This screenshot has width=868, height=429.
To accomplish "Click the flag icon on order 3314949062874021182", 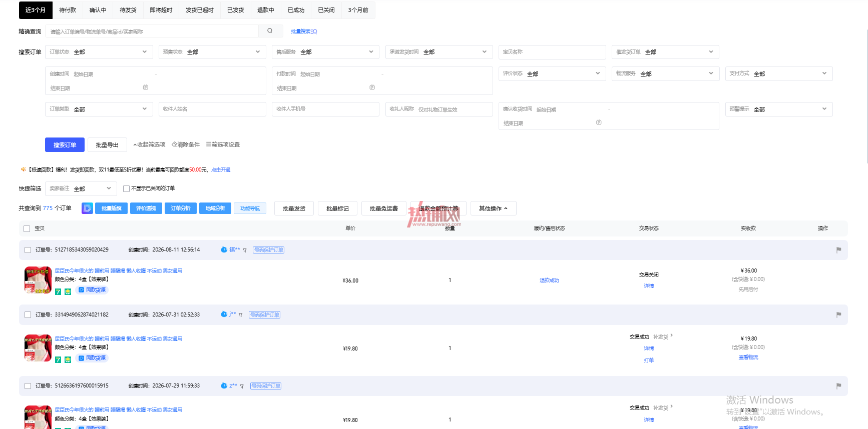I will coord(838,315).
